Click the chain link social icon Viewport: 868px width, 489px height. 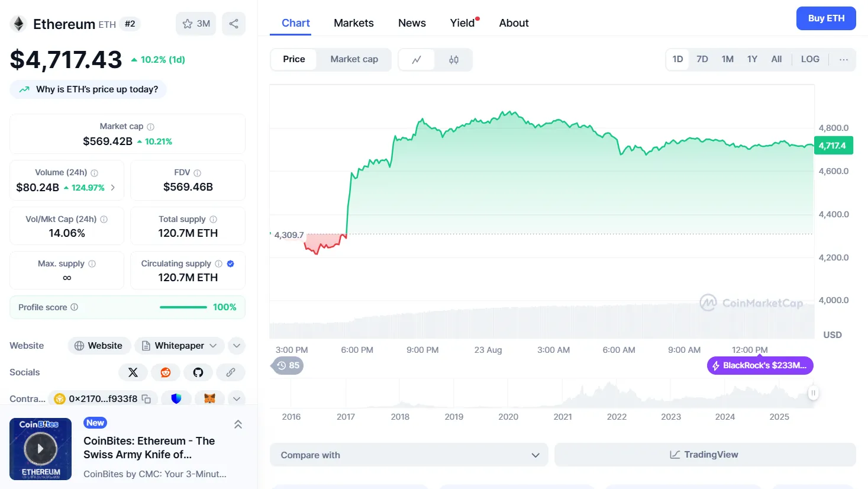(x=231, y=372)
